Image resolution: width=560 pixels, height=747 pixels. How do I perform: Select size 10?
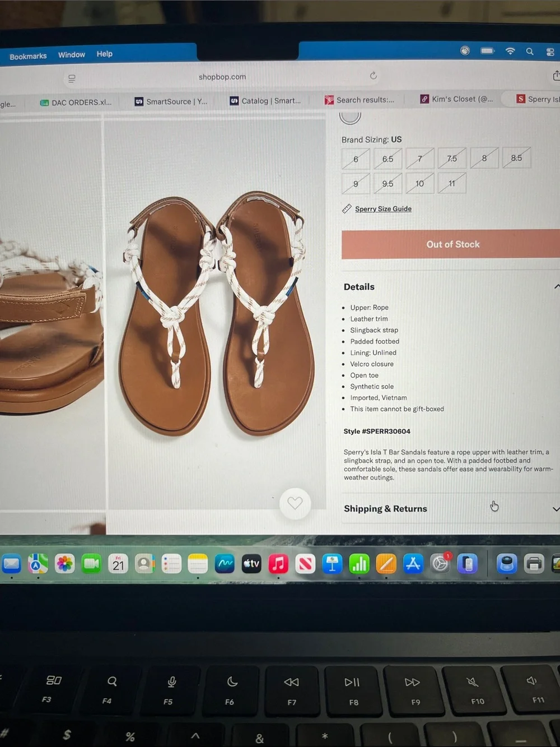420,183
